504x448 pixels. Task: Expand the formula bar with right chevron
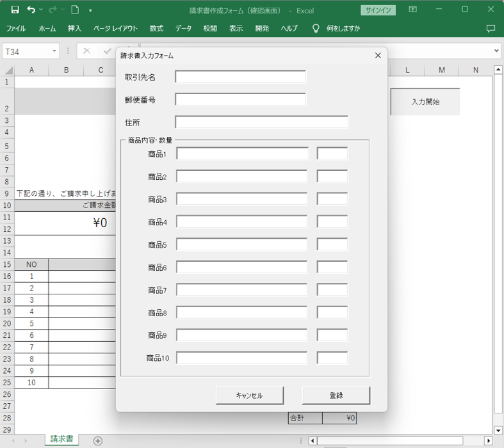click(x=497, y=51)
